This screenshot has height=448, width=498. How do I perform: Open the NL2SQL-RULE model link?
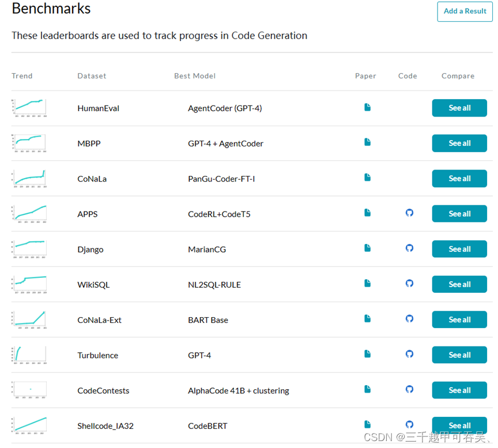tap(214, 285)
